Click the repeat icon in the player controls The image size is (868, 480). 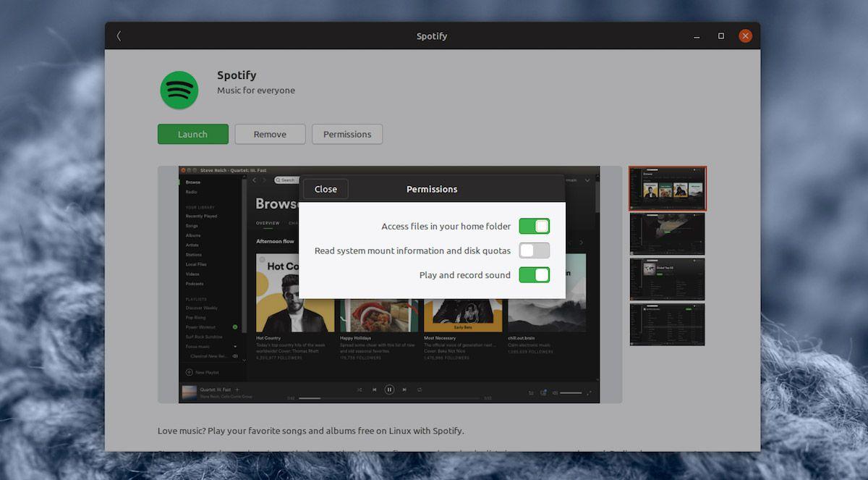pos(420,390)
